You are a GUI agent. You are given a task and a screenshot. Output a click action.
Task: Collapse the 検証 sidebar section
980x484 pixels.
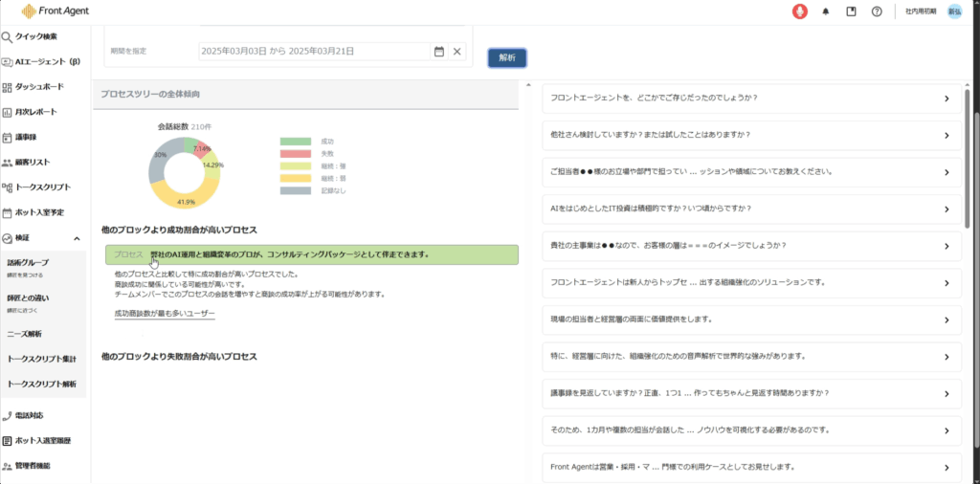75,237
